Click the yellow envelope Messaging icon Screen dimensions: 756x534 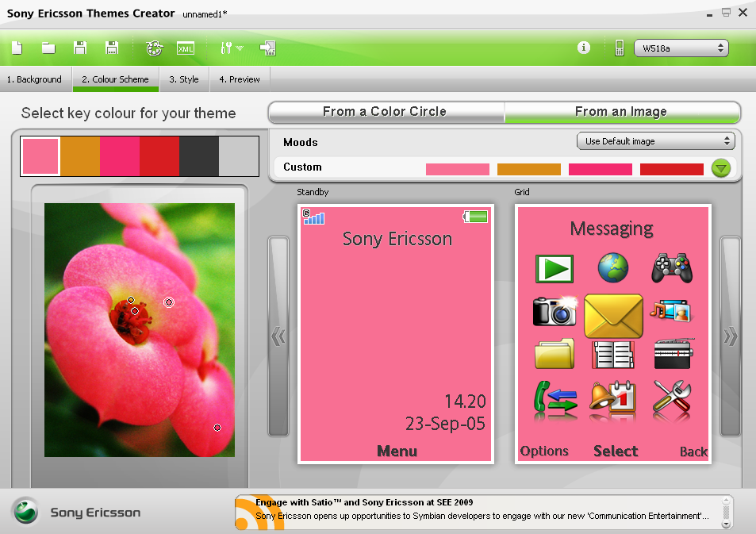pyautogui.click(x=613, y=316)
